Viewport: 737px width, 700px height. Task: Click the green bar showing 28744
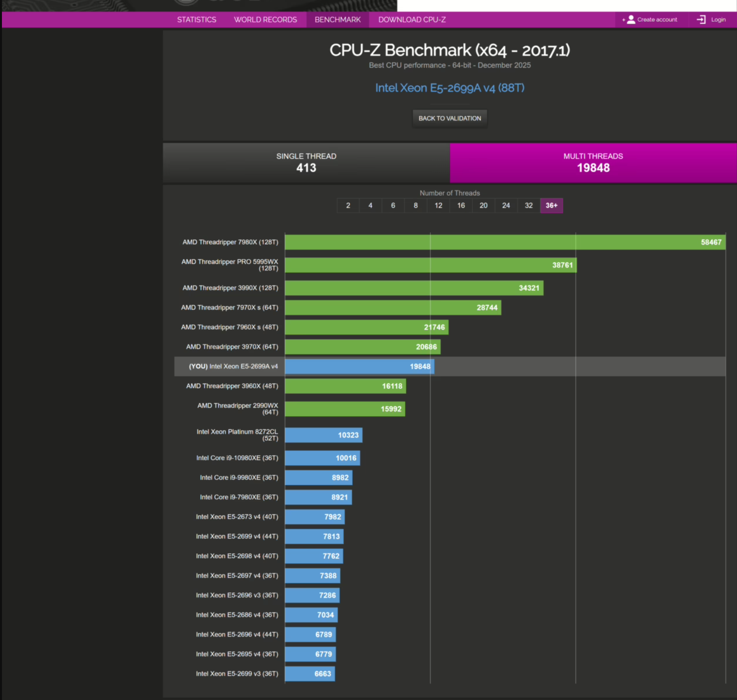pos(393,307)
